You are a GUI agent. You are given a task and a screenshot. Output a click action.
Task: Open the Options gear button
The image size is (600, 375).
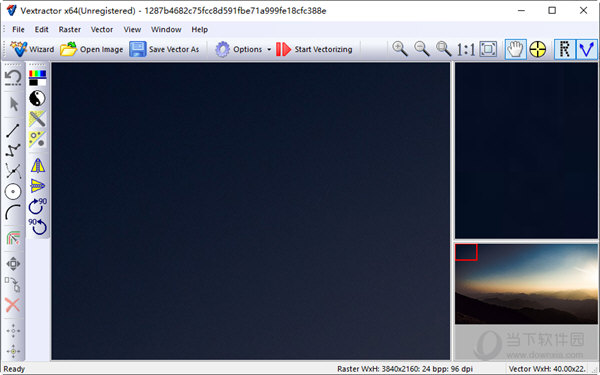click(239, 49)
